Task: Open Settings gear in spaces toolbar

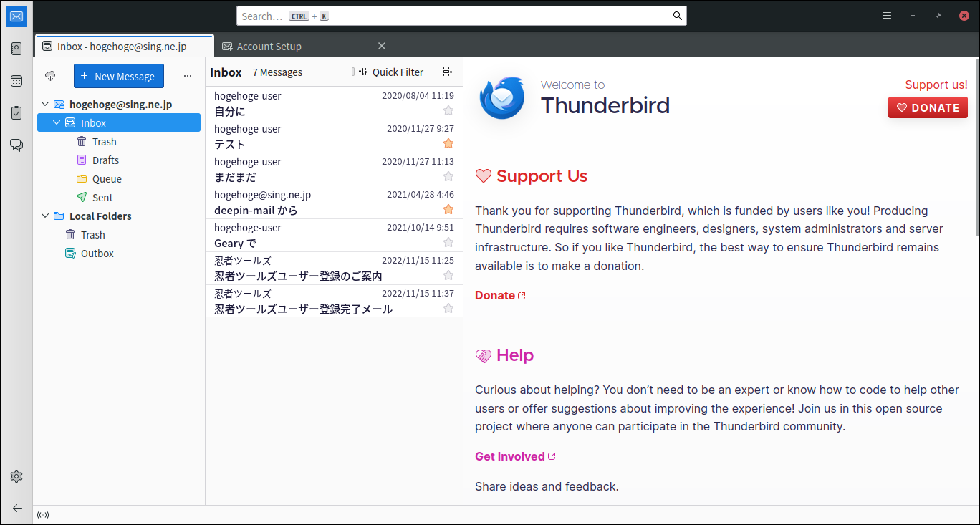Action: [16, 476]
